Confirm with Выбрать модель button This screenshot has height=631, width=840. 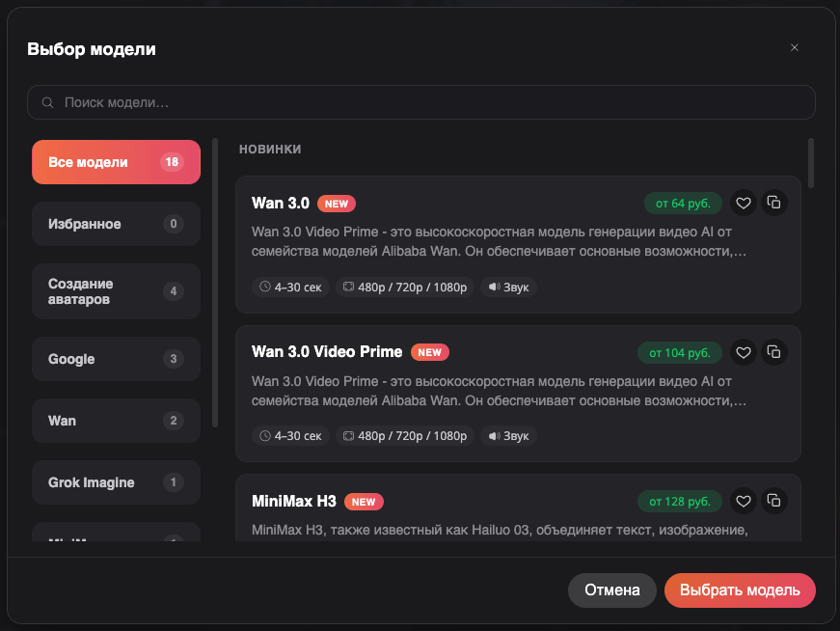[x=740, y=590]
